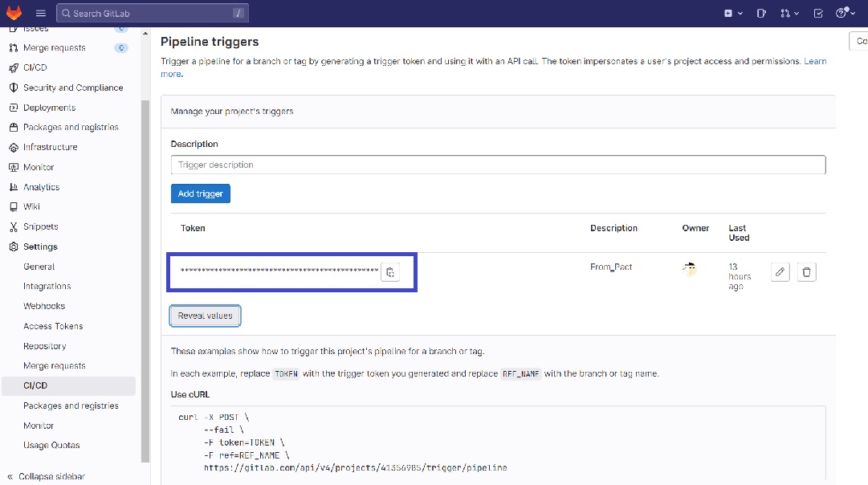The width and height of the screenshot is (868, 485).
Task: Click the GitLab fox logo
Action: pyautogui.click(x=14, y=13)
